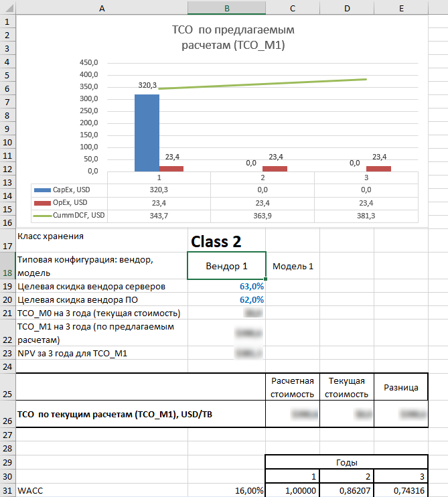The height and width of the screenshot is (497, 448).
Task: Select year 1 cell in row 30
Action: pos(293,476)
